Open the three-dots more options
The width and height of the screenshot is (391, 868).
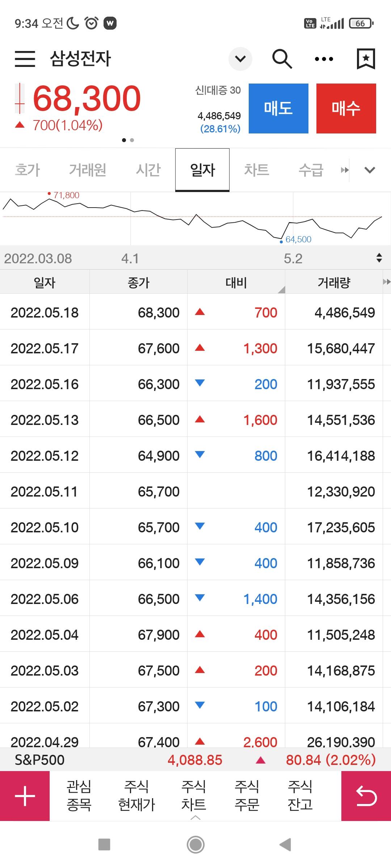tap(324, 59)
